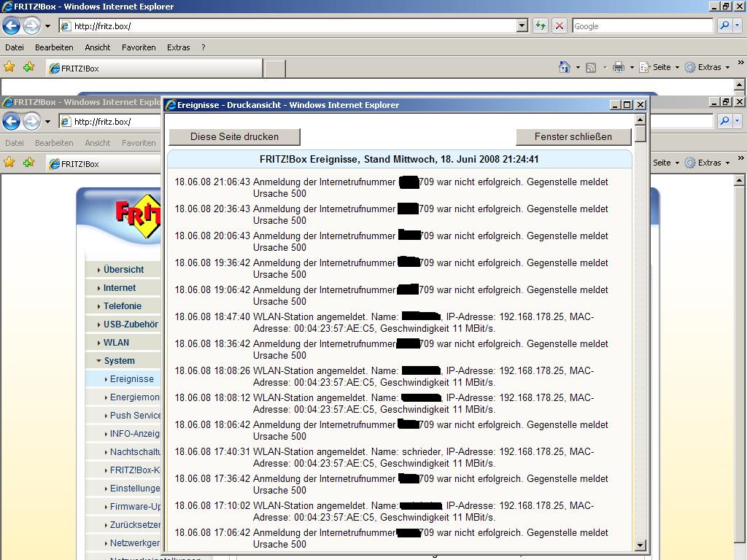Click the 'Fenster schließen' button
The image size is (747, 560).
[x=573, y=136]
